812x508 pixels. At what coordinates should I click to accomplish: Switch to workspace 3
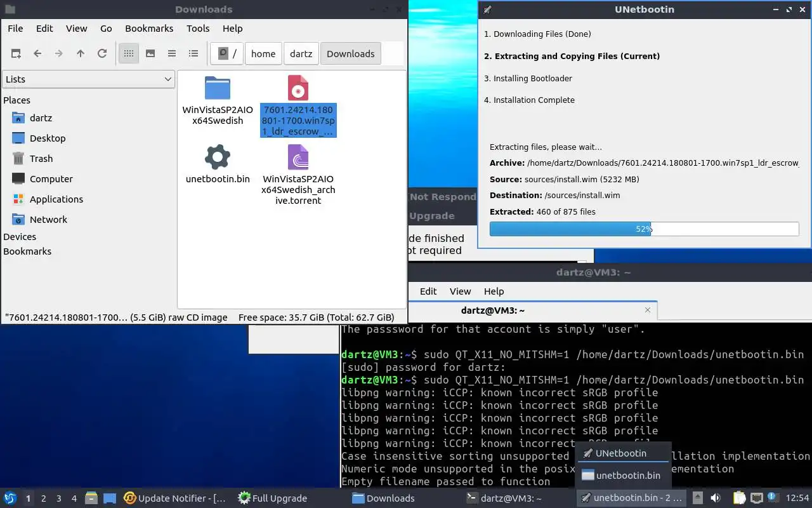(x=58, y=498)
